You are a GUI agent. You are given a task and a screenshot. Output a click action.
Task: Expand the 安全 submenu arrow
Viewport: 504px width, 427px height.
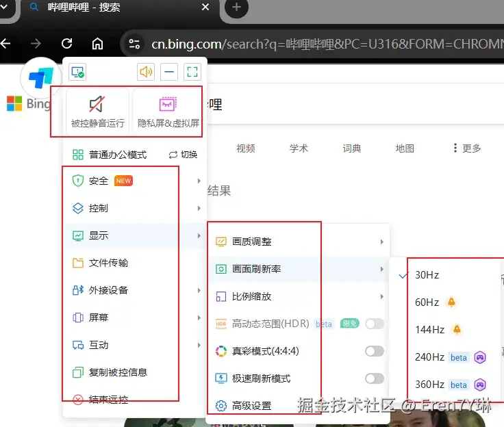(x=199, y=181)
